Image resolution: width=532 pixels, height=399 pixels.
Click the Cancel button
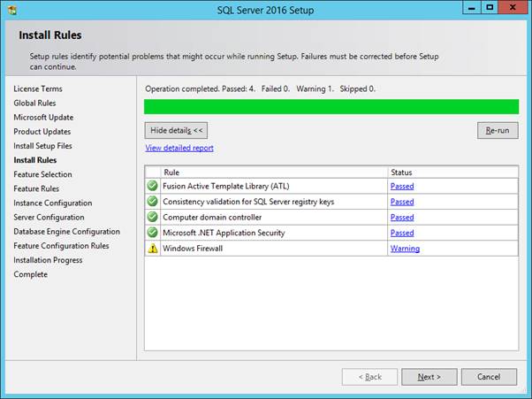(x=489, y=377)
